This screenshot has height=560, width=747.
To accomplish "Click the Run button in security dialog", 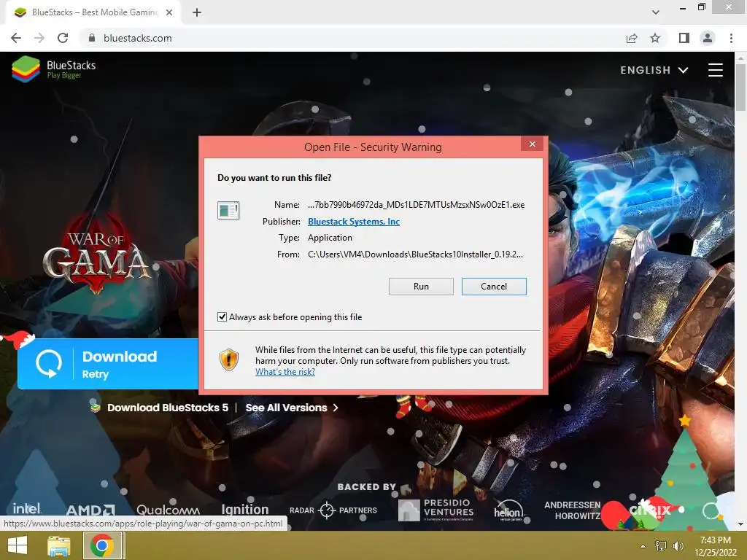I will pos(421,286).
